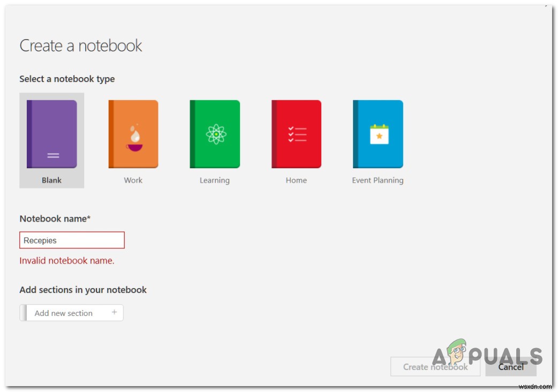Click the Add new section field
The image size is (558, 392).
tap(72, 313)
